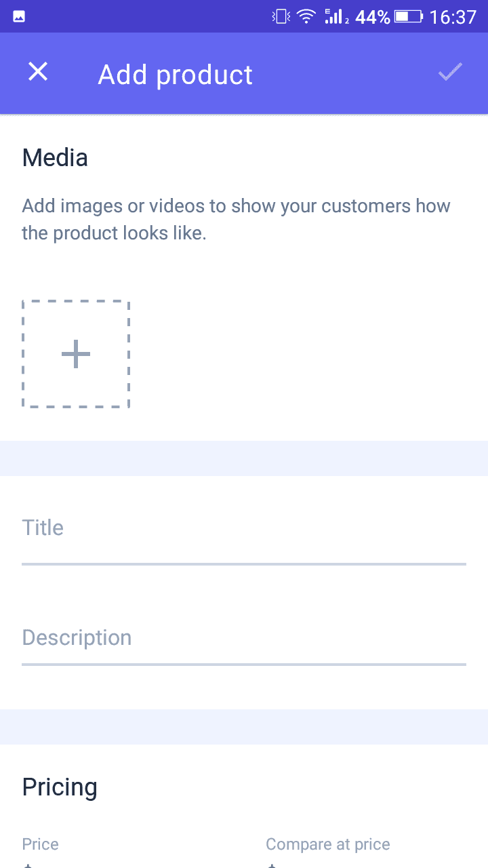Select the dashed media upload placeholder
Image resolution: width=488 pixels, height=868 pixels.
(76, 353)
